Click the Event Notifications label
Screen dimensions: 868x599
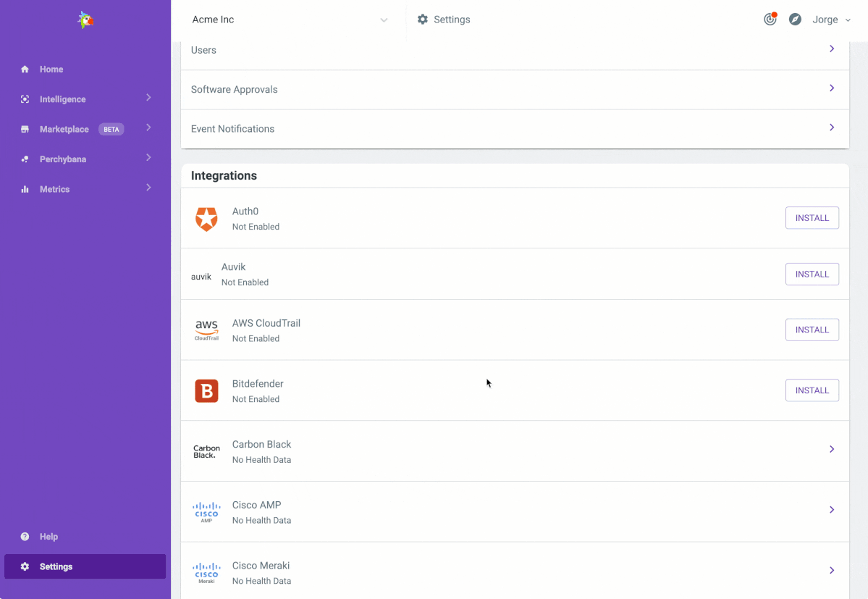tap(232, 128)
